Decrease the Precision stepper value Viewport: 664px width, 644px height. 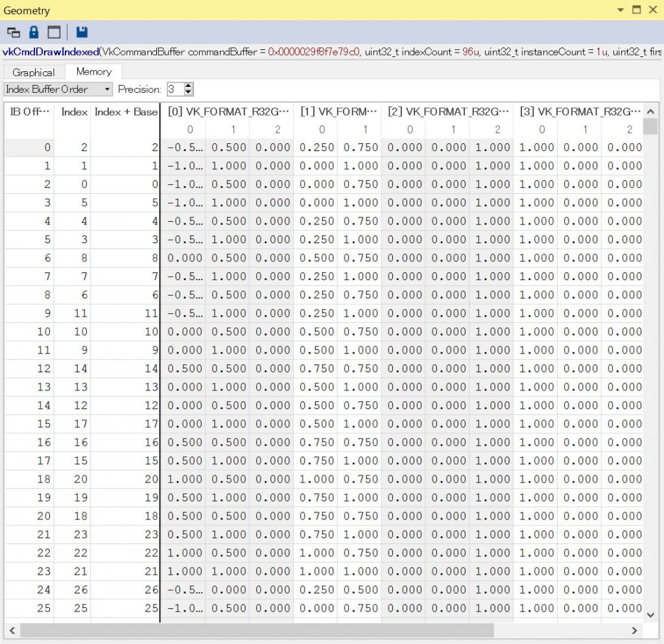pos(189,93)
